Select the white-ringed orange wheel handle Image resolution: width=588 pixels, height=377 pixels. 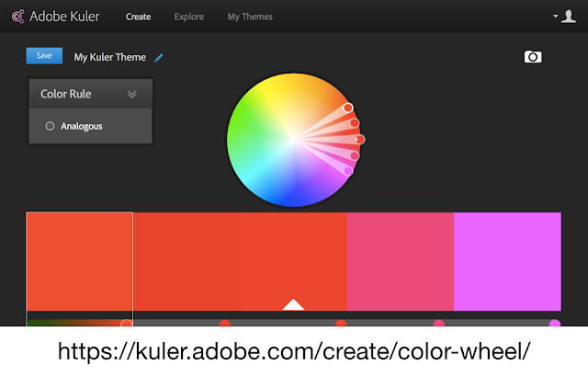pos(348,108)
